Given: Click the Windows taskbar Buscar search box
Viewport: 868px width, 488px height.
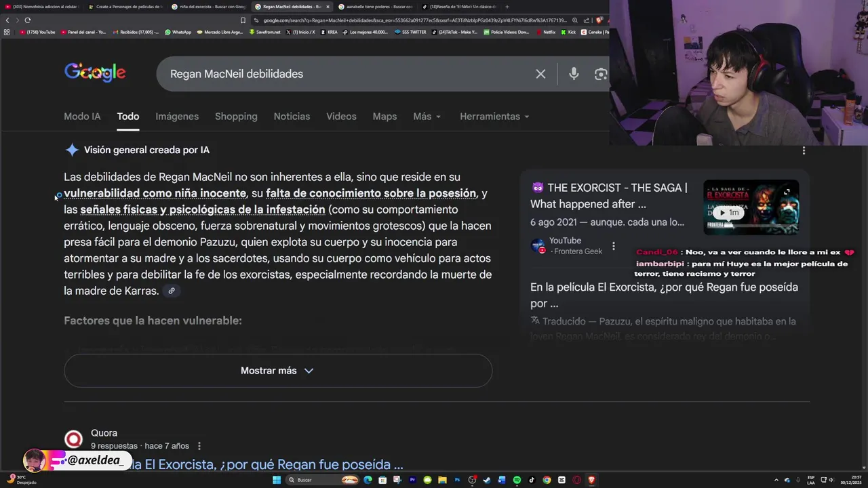Looking at the screenshot, I should point(321,480).
